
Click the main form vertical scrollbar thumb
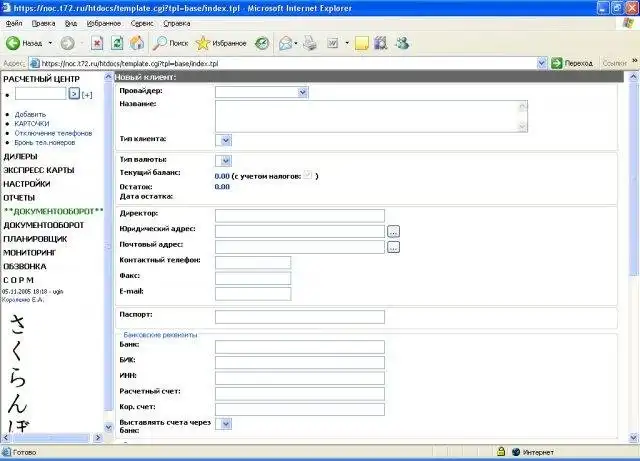coord(633,178)
